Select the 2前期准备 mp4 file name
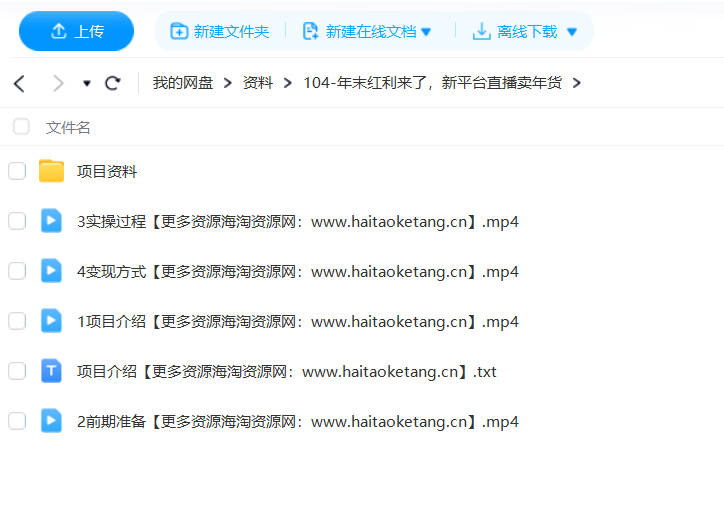The height and width of the screenshot is (513, 724). tap(298, 422)
